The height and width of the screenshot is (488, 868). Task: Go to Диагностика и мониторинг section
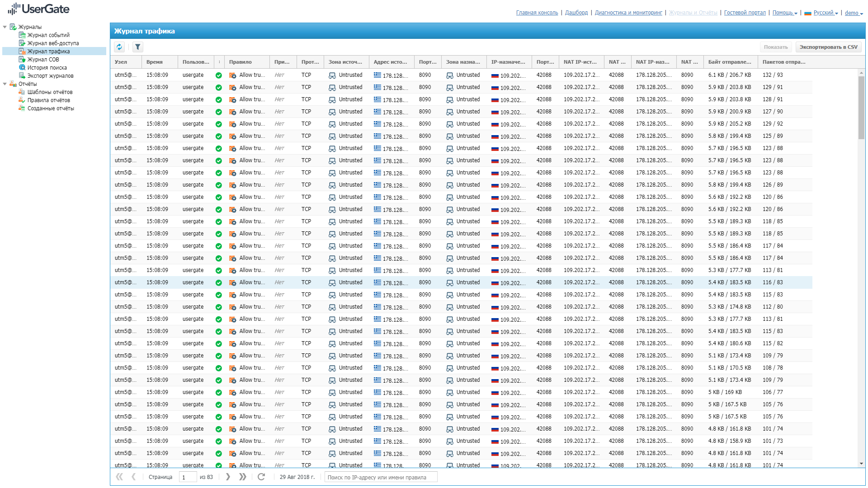pos(628,13)
